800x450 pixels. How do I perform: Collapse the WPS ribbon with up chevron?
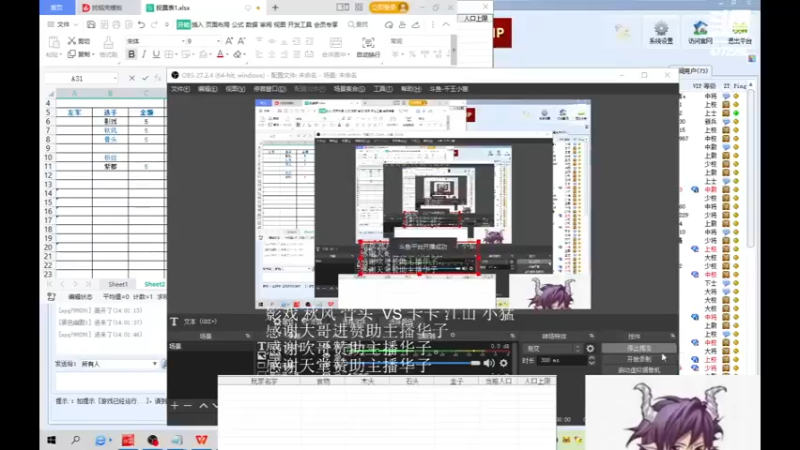446,24
